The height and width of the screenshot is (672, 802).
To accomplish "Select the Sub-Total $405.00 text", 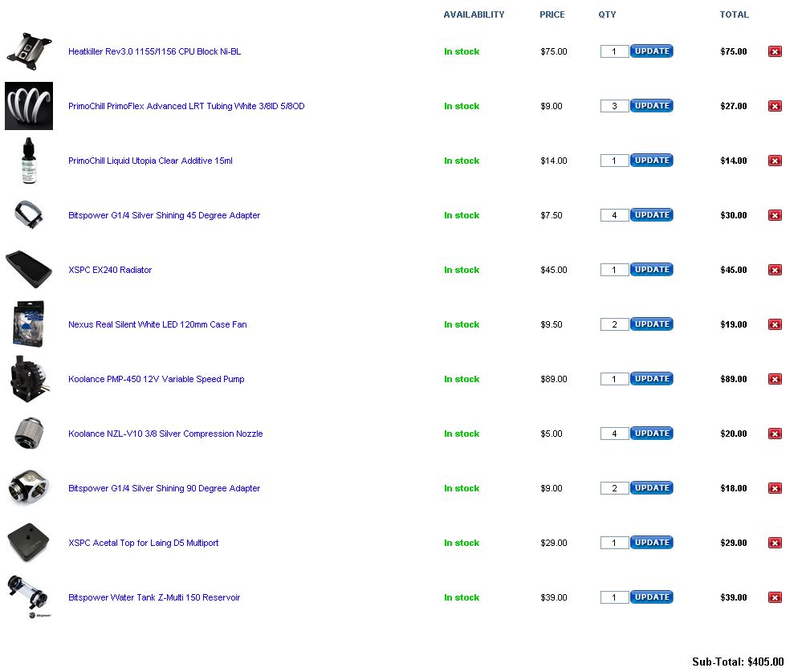I will coord(738,662).
